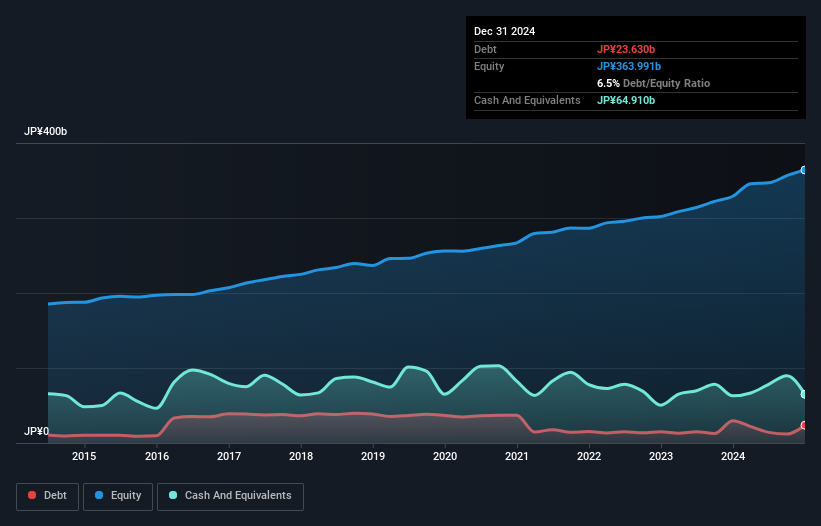Click the JP¥400b y-axis label
The width and height of the screenshot is (821, 526).
[46, 131]
